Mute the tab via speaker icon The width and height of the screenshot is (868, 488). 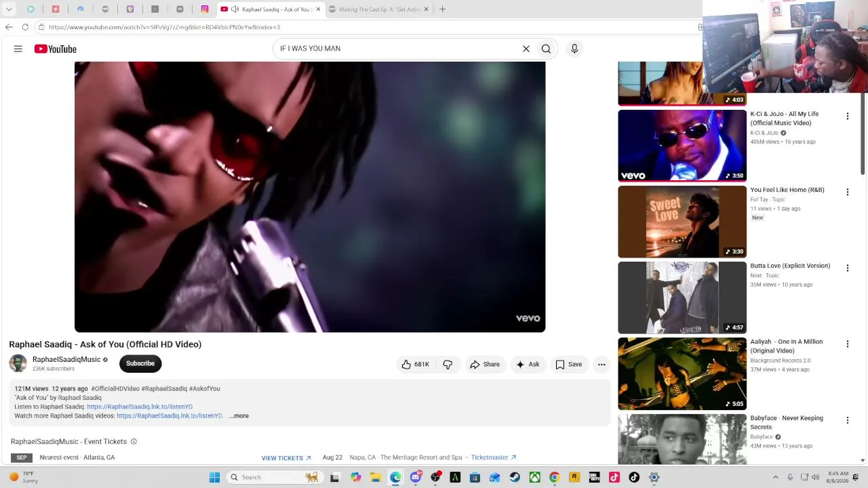[235, 9]
